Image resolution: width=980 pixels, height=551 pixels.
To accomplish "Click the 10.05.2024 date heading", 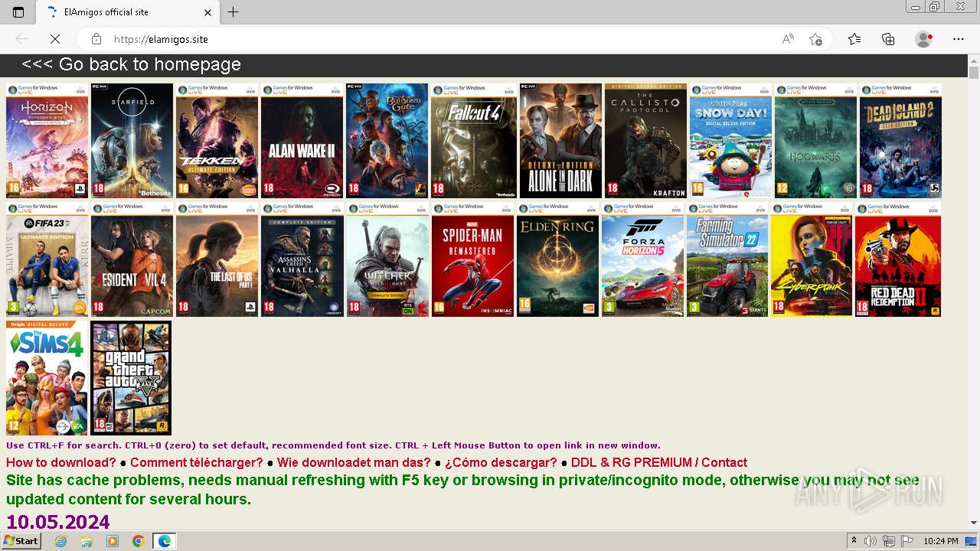I will [x=58, y=522].
